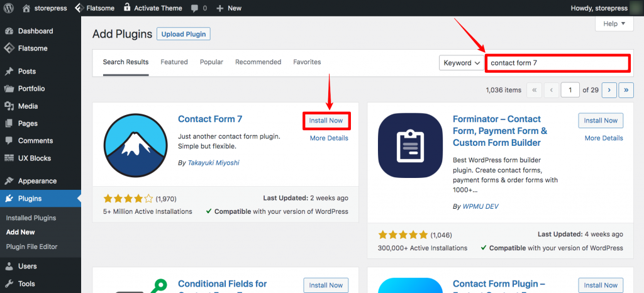The image size is (644, 293).
Task: Select Plugins in the sidebar
Action: (40, 199)
